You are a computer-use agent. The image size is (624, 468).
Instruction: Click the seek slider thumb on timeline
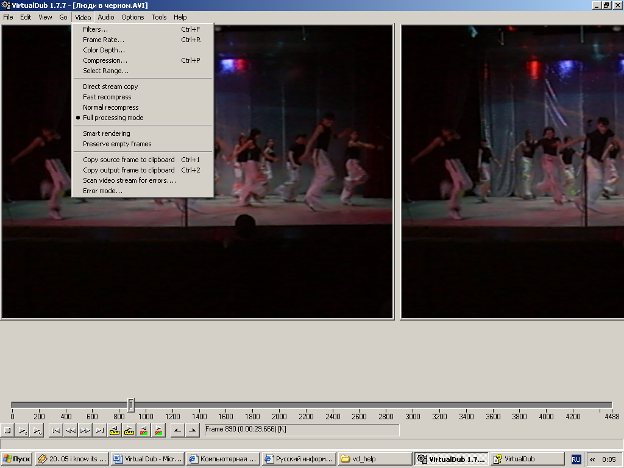click(x=131, y=405)
